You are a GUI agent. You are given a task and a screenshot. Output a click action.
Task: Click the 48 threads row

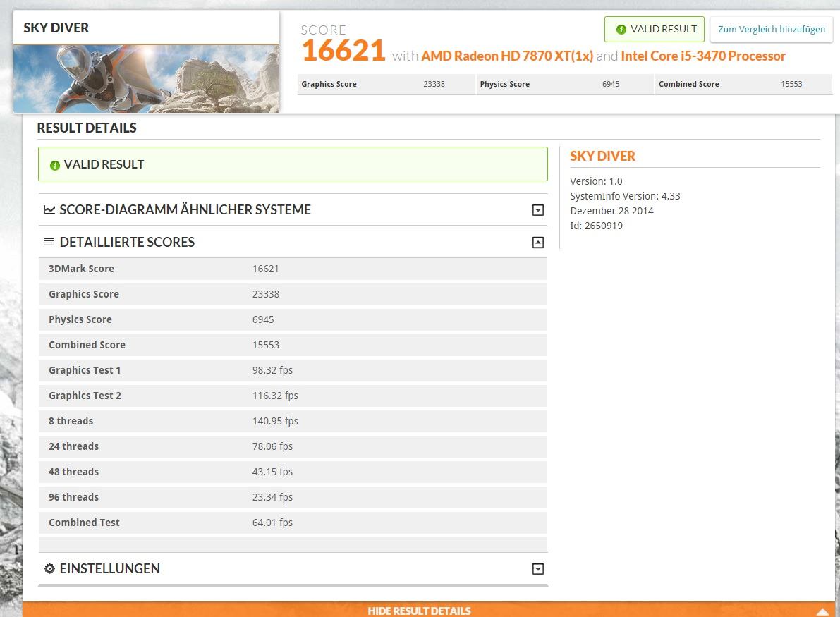coord(293,472)
